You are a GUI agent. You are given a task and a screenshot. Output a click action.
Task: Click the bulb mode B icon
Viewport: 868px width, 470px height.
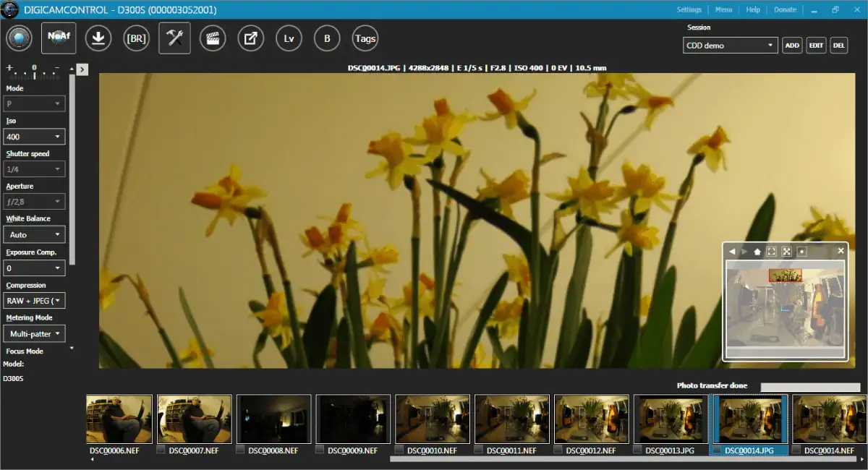click(x=327, y=38)
